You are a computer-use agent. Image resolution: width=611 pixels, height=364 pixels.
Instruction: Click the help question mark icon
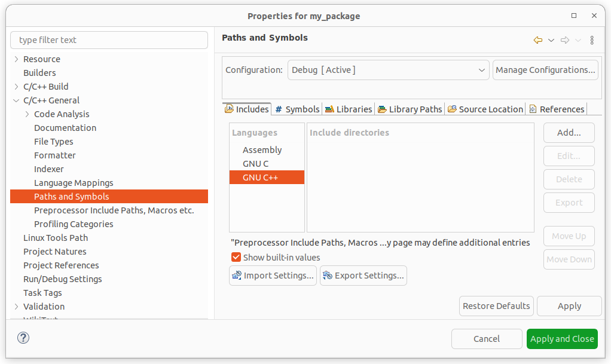23,338
